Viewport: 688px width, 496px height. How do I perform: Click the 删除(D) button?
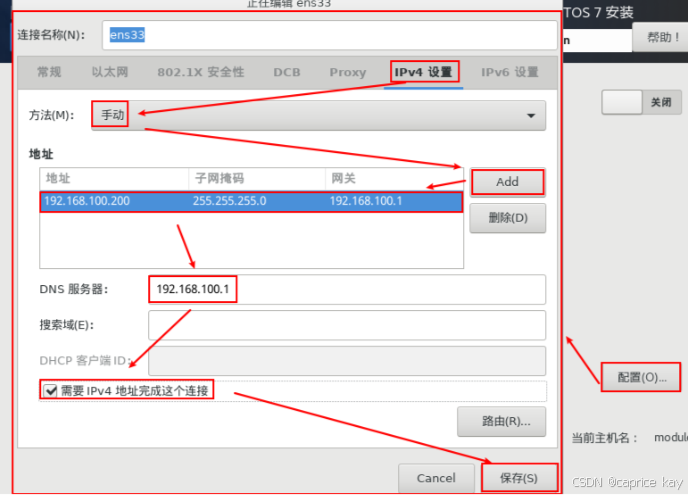508,218
